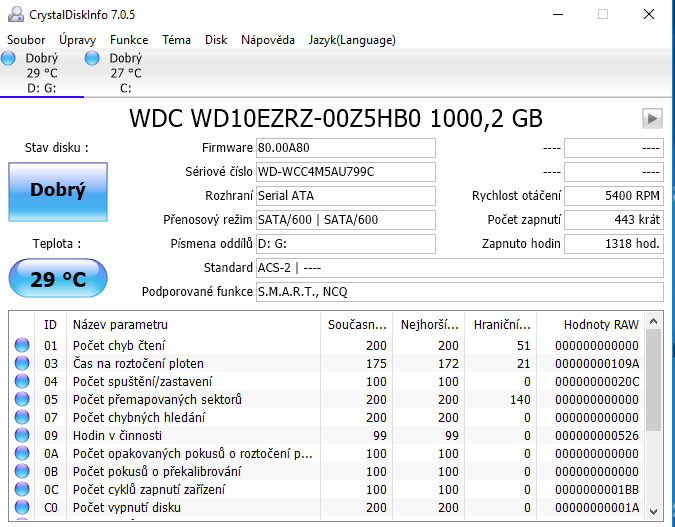Go to next disk with arrow button
The width and height of the screenshot is (675, 527).
pyautogui.click(x=652, y=118)
